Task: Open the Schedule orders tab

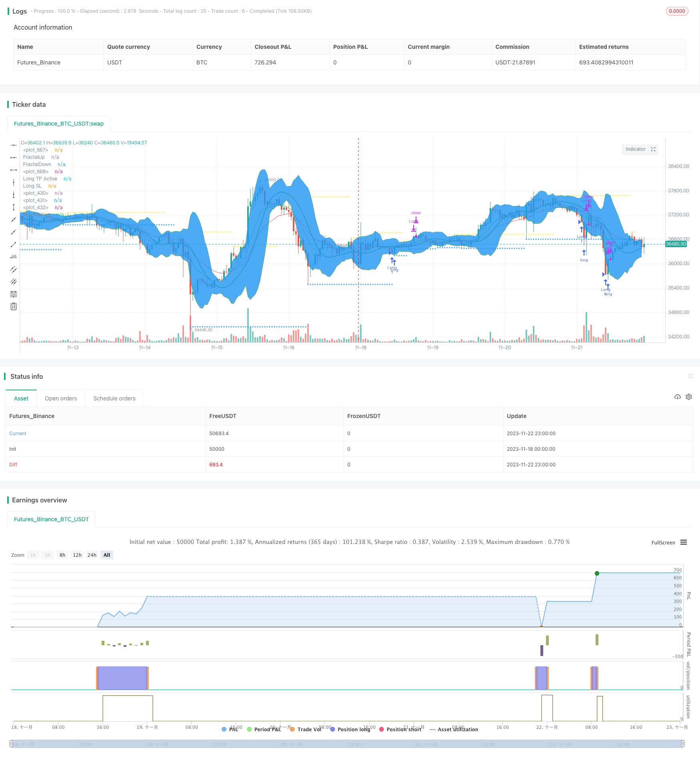Action: 114,398
